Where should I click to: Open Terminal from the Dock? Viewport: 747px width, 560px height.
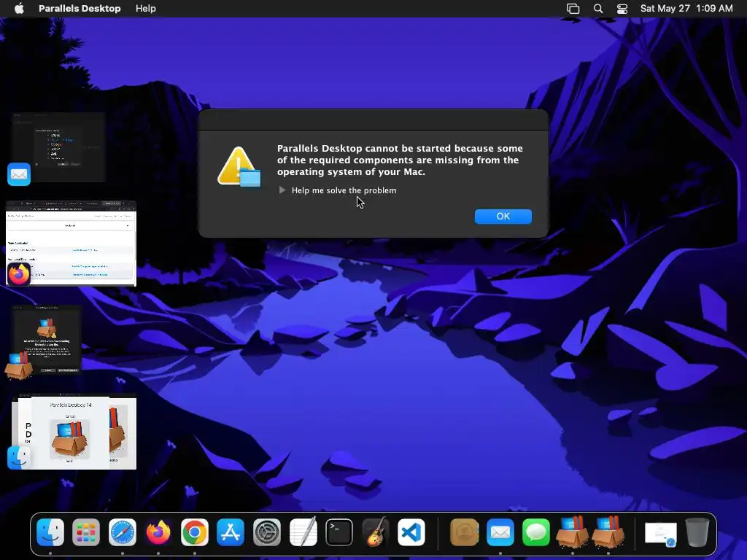(339, 532)
